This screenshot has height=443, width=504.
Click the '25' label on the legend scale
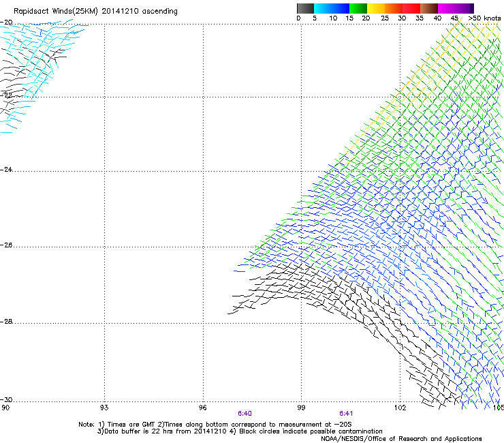(x=385, y=18)
